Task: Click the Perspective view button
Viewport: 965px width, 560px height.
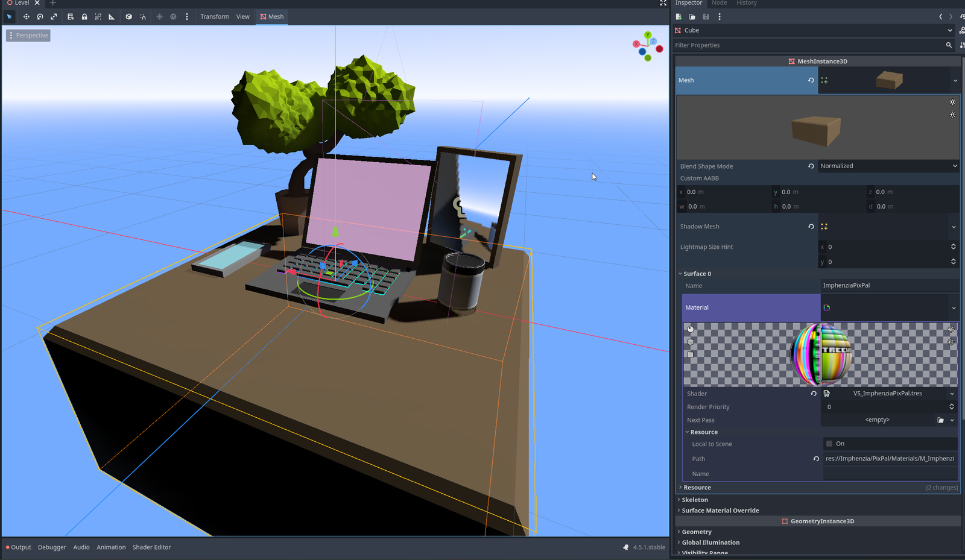Action: pyautogui.click(x=28, y=36)
